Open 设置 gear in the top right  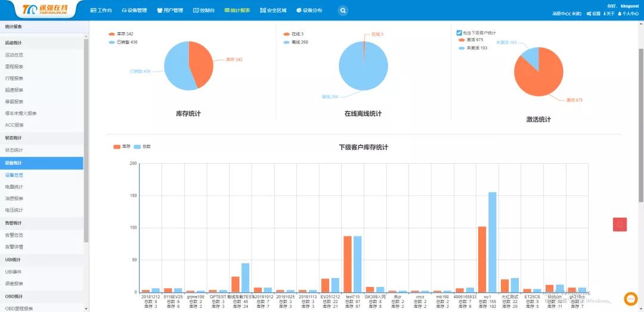[x=593, y=14]
